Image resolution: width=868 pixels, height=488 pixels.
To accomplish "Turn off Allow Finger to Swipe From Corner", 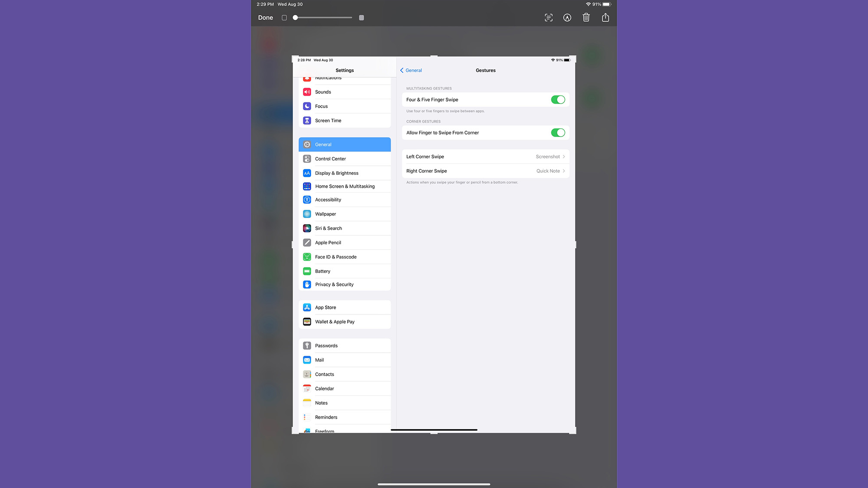I will coord(558,133).
